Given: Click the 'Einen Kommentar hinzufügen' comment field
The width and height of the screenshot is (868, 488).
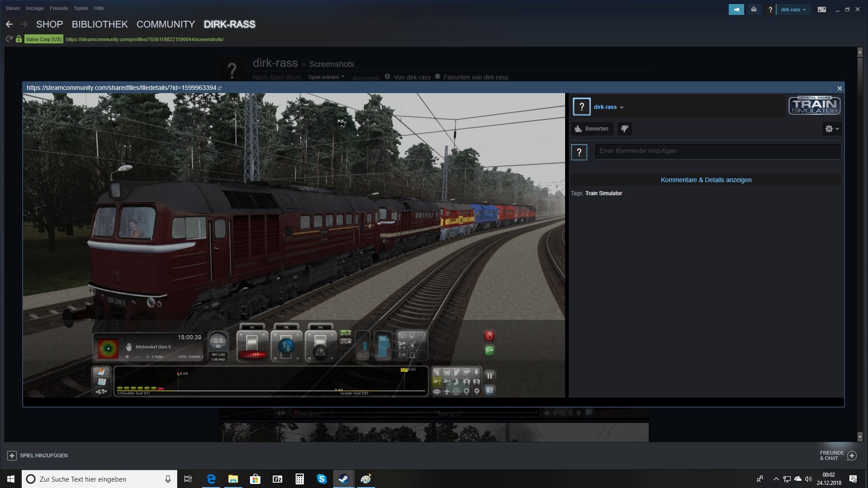Looking at the screenshot, I should [x=718, y=151].
